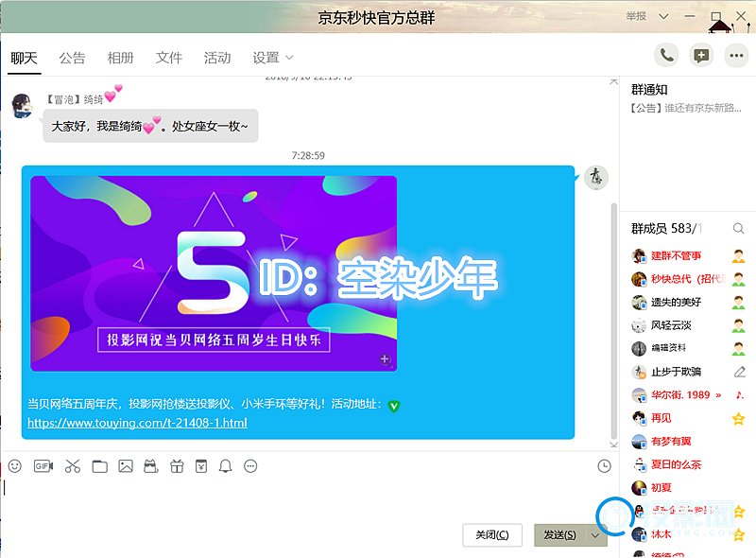Open the emoji picker
Viewport: 756px width, 558px height.
click(15, 466)
